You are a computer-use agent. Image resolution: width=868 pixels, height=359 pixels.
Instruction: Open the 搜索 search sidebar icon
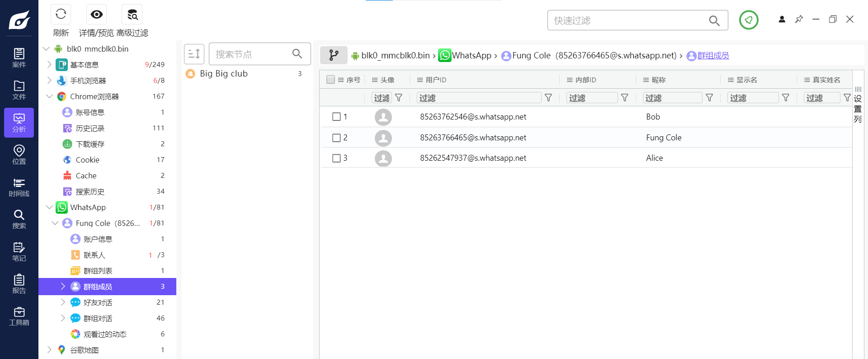(19, 219)
